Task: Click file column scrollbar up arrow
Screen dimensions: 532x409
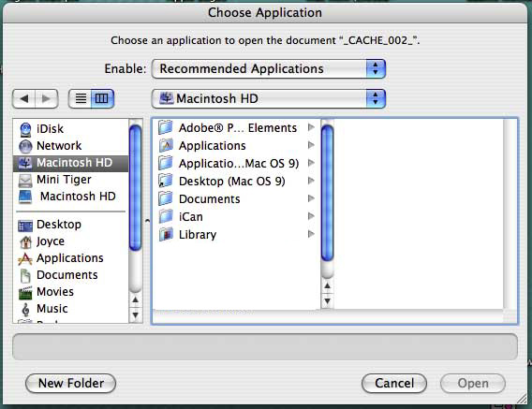Action: (327, 286)
